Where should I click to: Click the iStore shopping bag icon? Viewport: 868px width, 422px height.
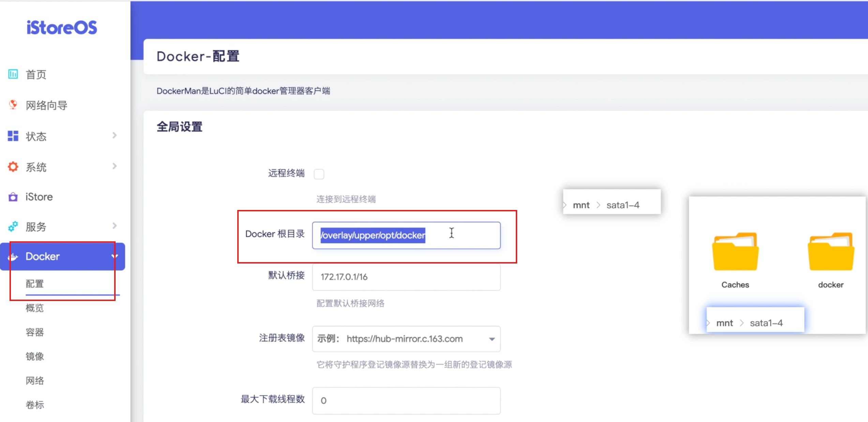13,197
